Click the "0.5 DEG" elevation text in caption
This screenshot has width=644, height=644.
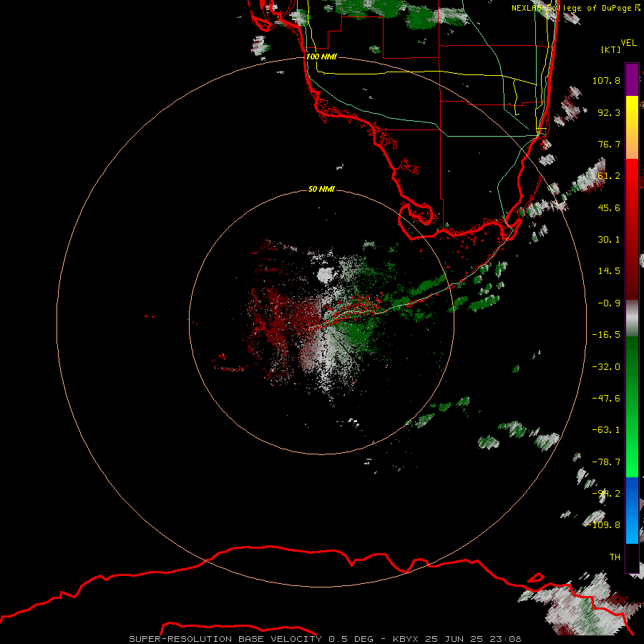pyautogui.click(x=351, y=639)
